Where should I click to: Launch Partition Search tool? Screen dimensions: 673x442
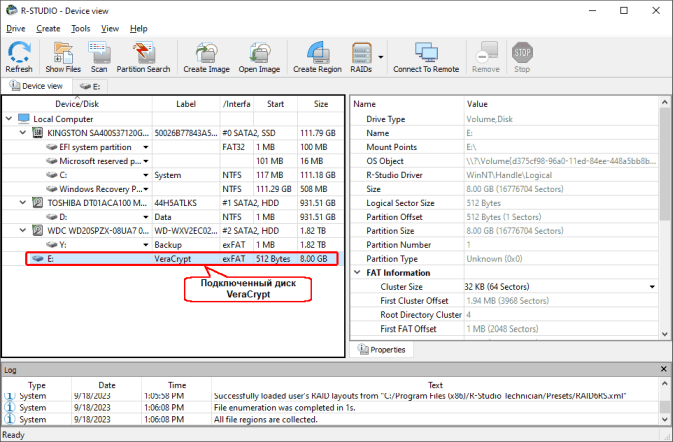coord(143,57)
